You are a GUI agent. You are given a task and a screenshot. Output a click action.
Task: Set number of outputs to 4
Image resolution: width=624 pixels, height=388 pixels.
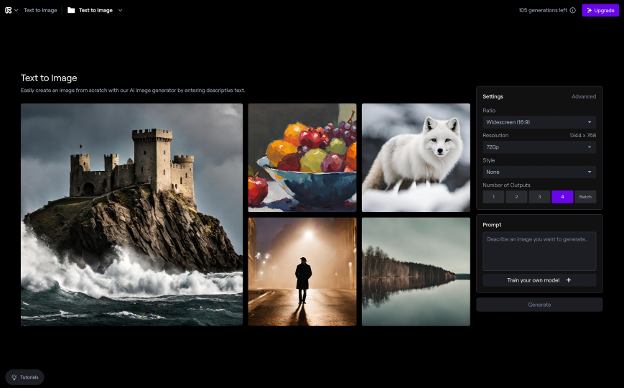562,197
